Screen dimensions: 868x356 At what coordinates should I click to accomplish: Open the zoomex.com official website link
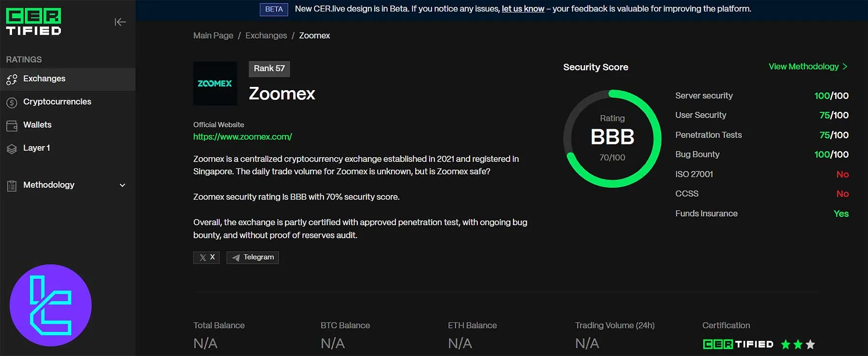243,137
